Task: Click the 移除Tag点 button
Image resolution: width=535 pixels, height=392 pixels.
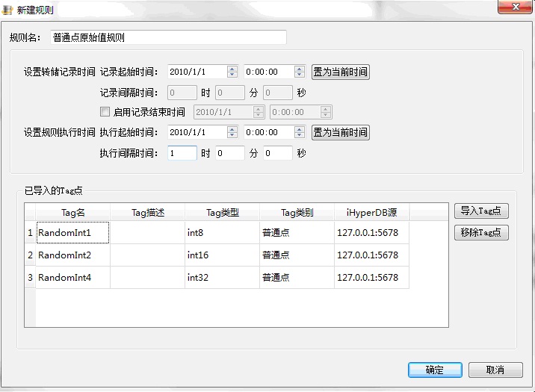Action: coord(481,232)
